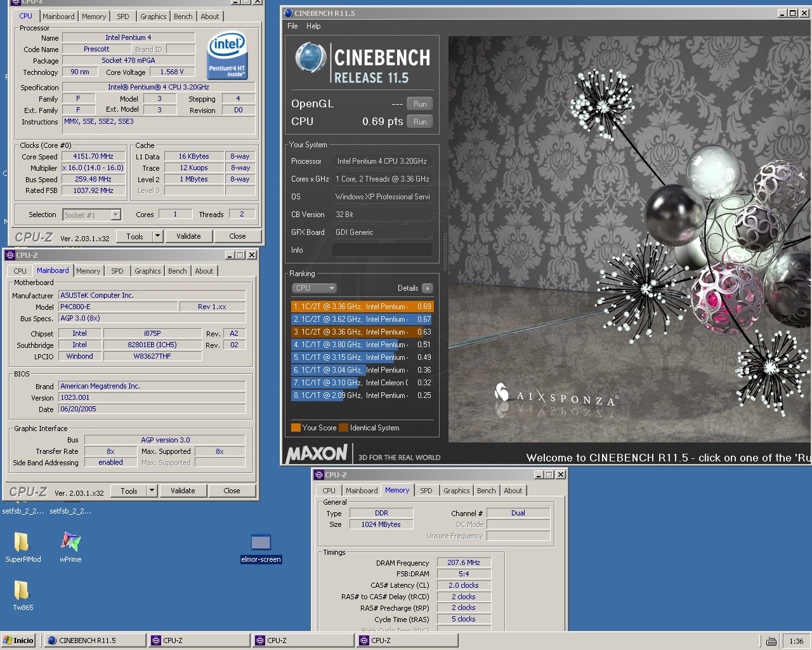Switch to Mainboard tab in top CPU-Z window
The width and height of the screenshot is (812, 650).
click(58, 17)
